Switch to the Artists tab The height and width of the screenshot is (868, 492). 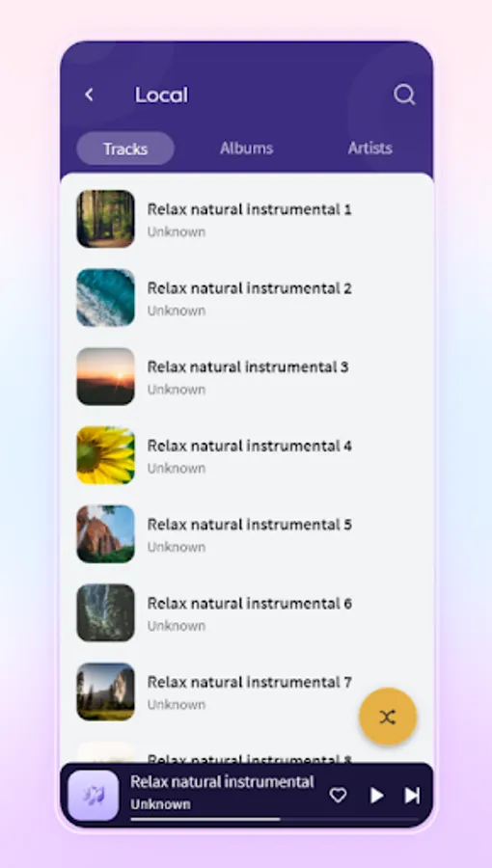(370, 149)
